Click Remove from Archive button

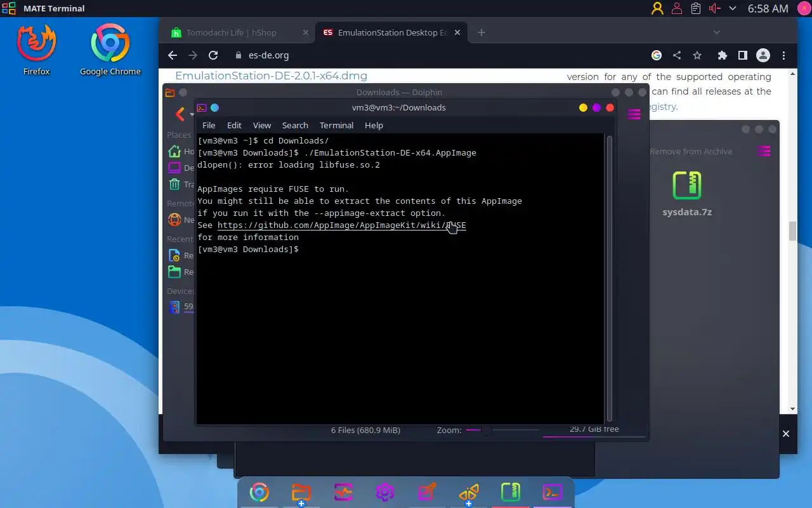click(691, 151)
